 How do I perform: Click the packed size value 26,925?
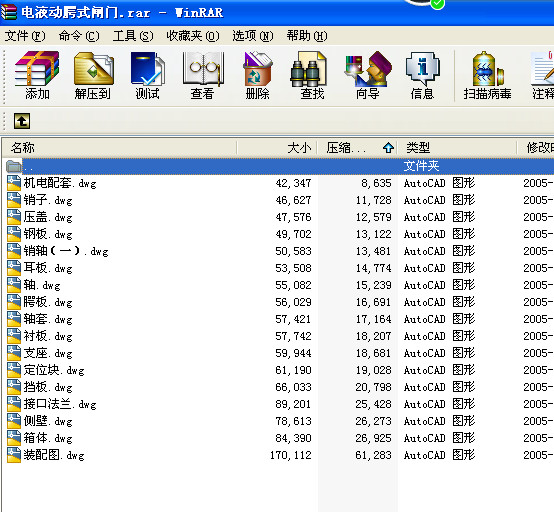[x=373, y=438]
